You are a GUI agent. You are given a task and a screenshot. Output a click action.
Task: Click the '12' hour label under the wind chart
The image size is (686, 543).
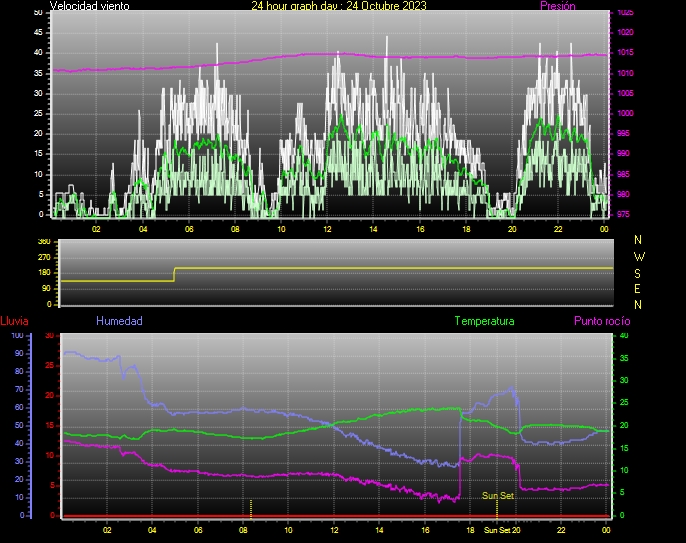(x=327, y=229)
